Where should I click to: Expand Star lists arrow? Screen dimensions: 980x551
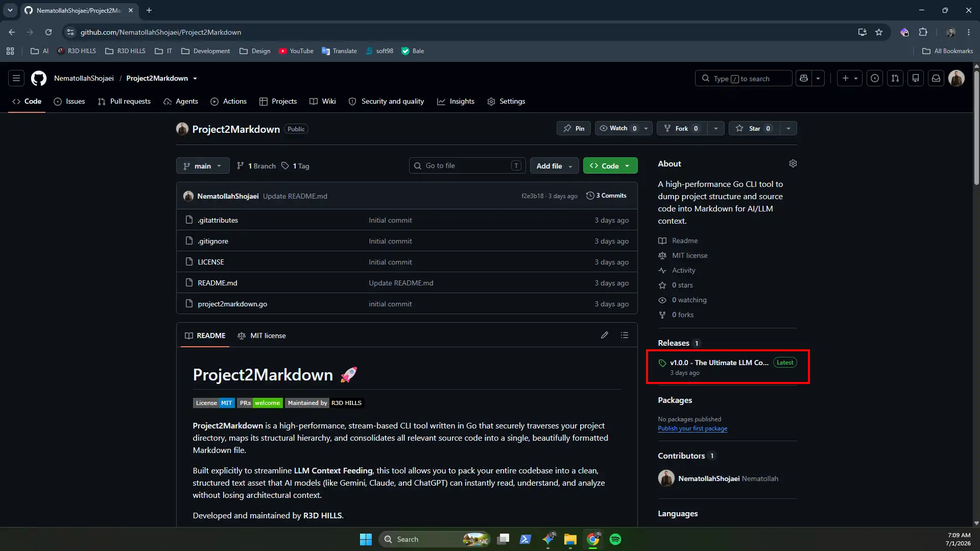click(x=788, y=129)
